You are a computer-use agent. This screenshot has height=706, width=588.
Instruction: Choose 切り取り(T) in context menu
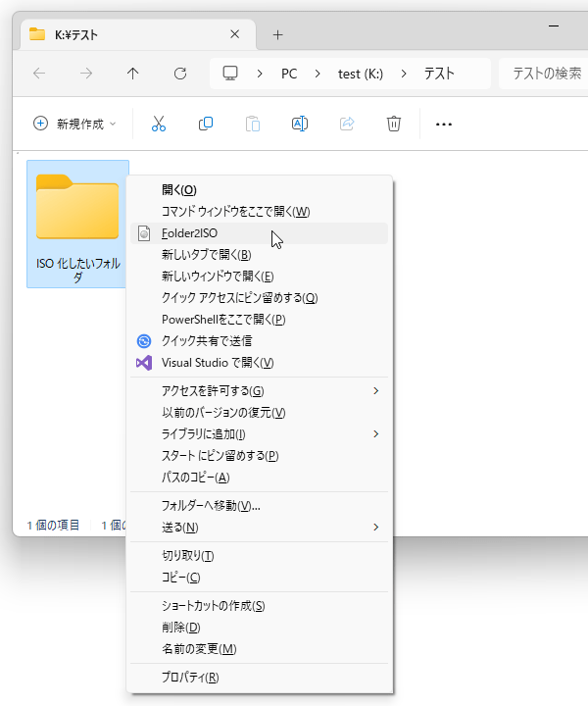[259, 556]
